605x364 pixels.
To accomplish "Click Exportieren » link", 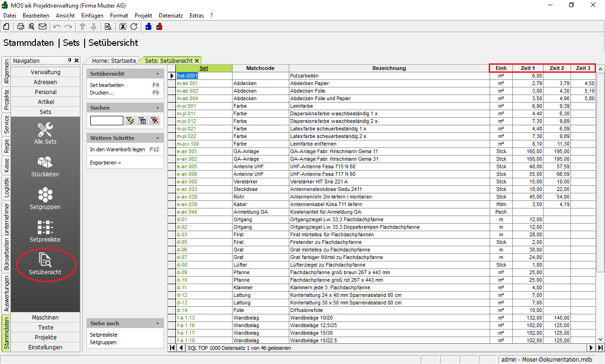I will [105, 163].
